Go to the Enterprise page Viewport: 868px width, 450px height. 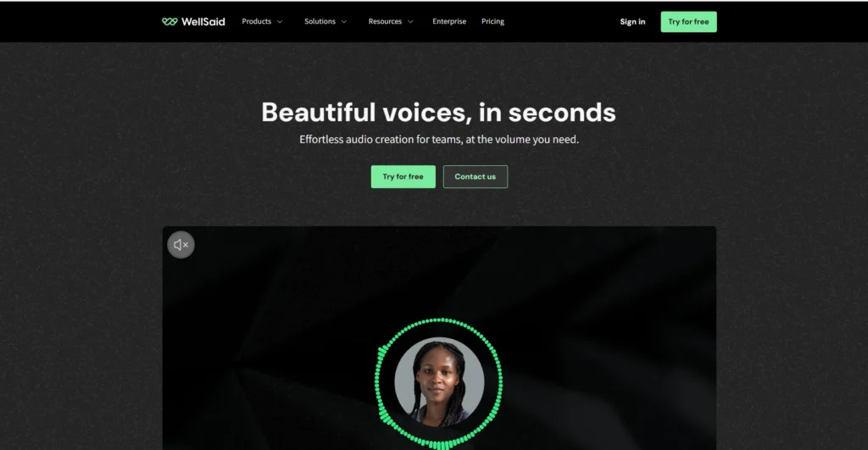[449, 21]
